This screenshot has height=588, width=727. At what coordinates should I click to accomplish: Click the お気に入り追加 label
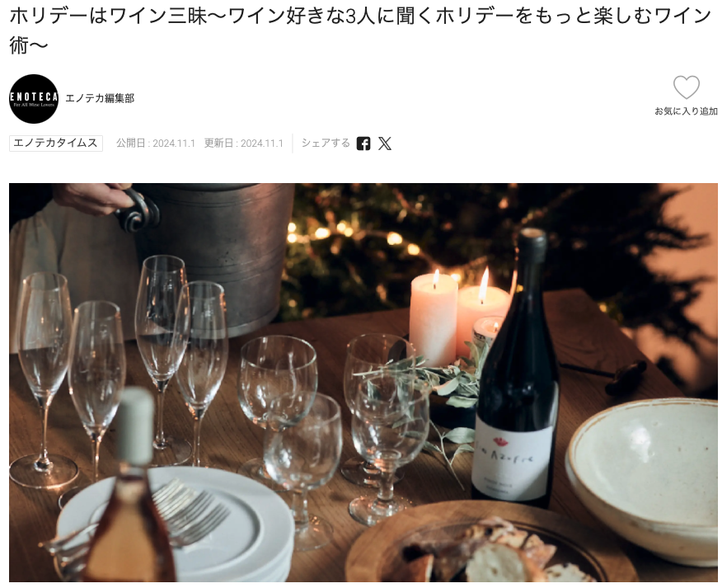tap(686, 111)
